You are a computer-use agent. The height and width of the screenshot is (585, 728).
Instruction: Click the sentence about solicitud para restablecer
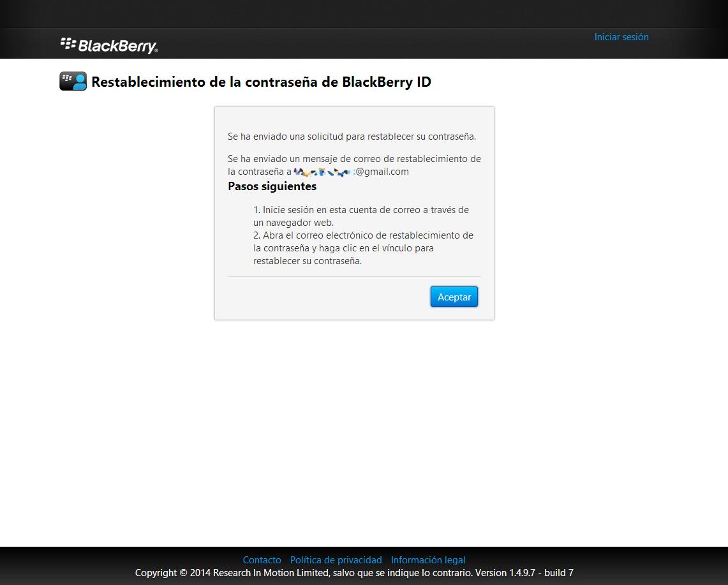click(352, 136)
